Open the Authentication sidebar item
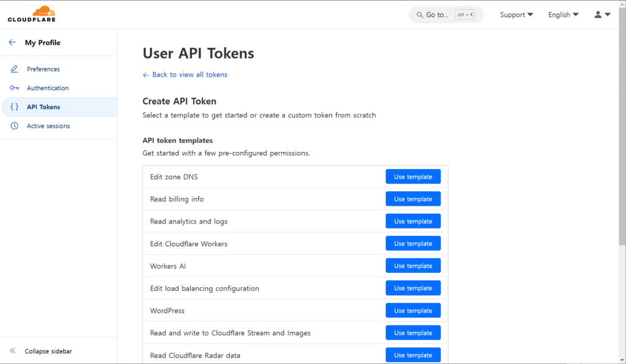The image size is (626, 364). [48, 88]
